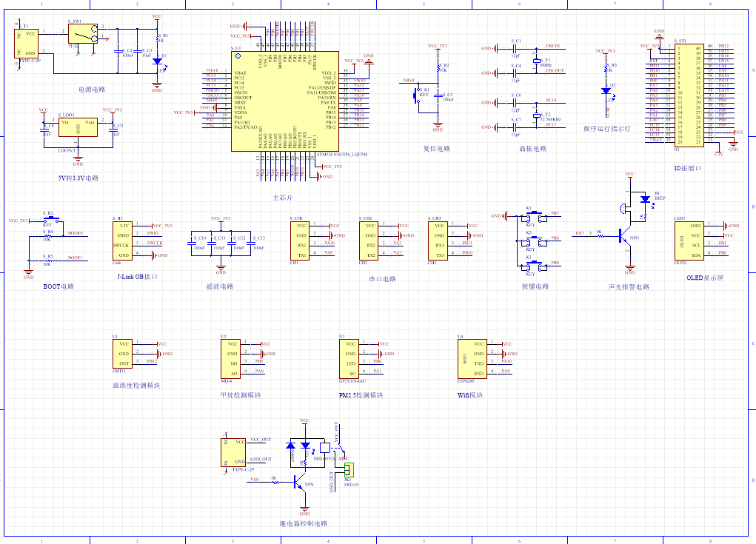756x544 pixels.
Task: Select the S_D2 program indicator LED
Action: pos(606,91)
